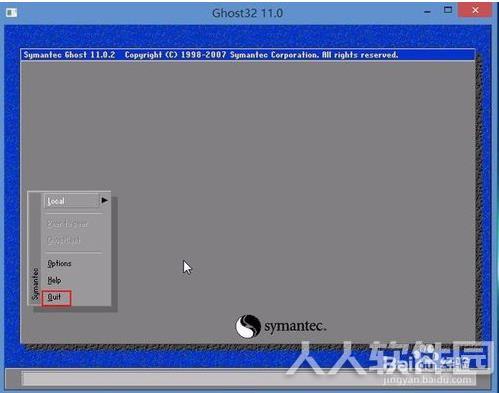Viewport: 499px width, 393px height.
Task: Expand the Local submenu arrow
Action: point(104,200)
